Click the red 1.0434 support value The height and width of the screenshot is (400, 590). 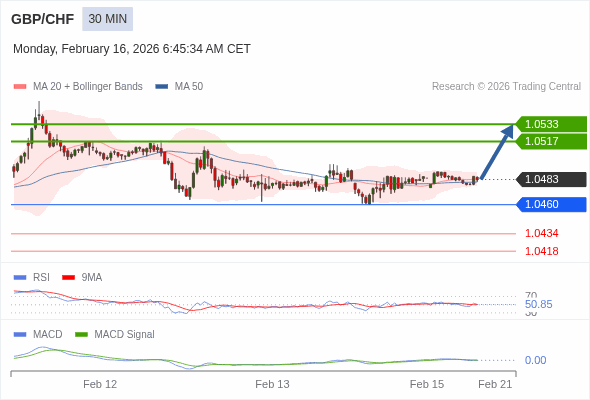[x=541, y=233]
